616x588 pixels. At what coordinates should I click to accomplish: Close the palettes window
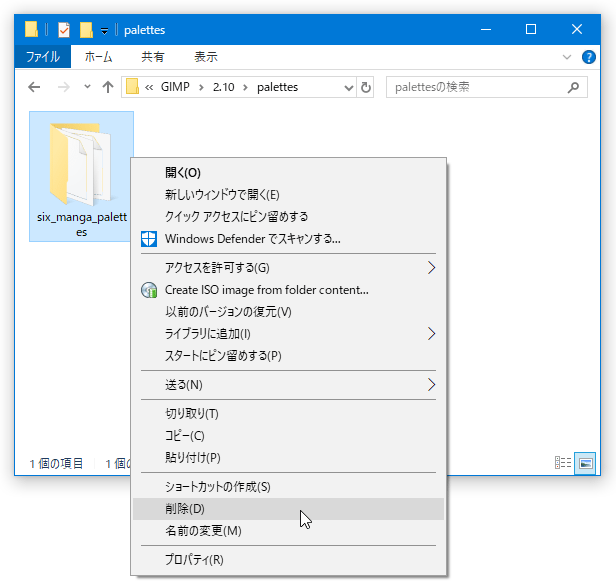point(577,29)
